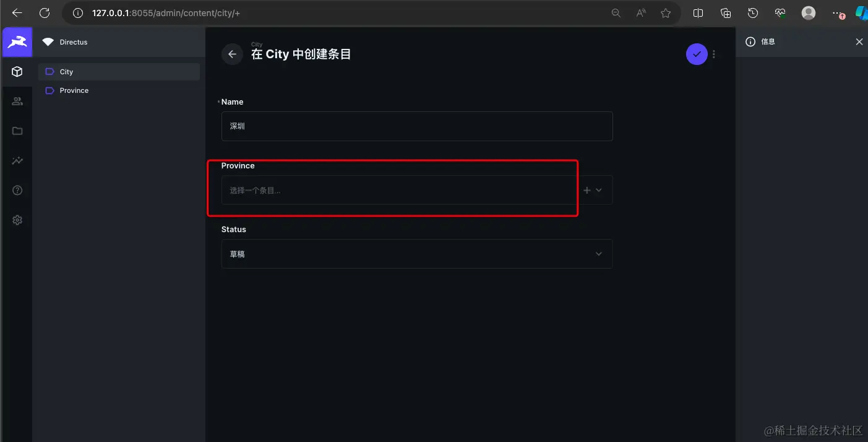Open the Settings gear icon in sidebar
The width and height of the screenshot is (868, 442).
pyautogui.click(x=17, y=220)
